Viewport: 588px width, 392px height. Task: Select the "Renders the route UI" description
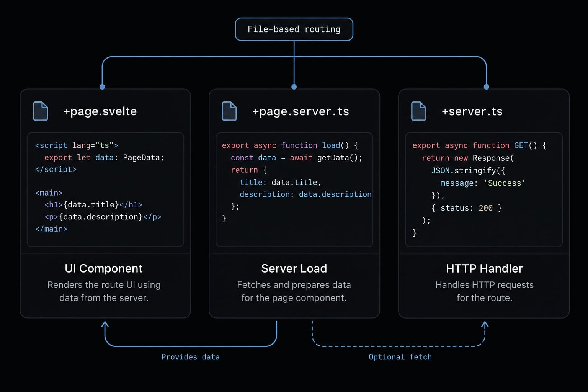pos(104,291)
